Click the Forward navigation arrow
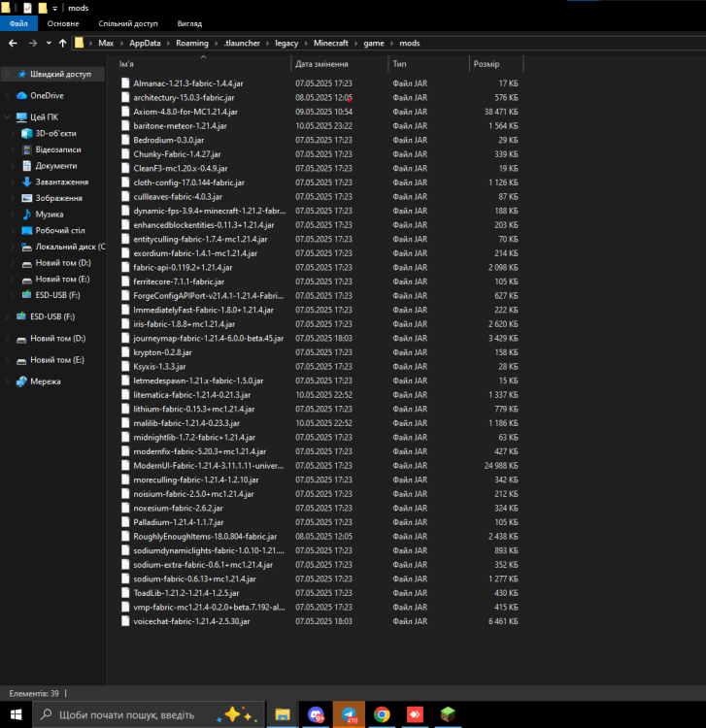 pyautogui.click(x=32, y=43)
